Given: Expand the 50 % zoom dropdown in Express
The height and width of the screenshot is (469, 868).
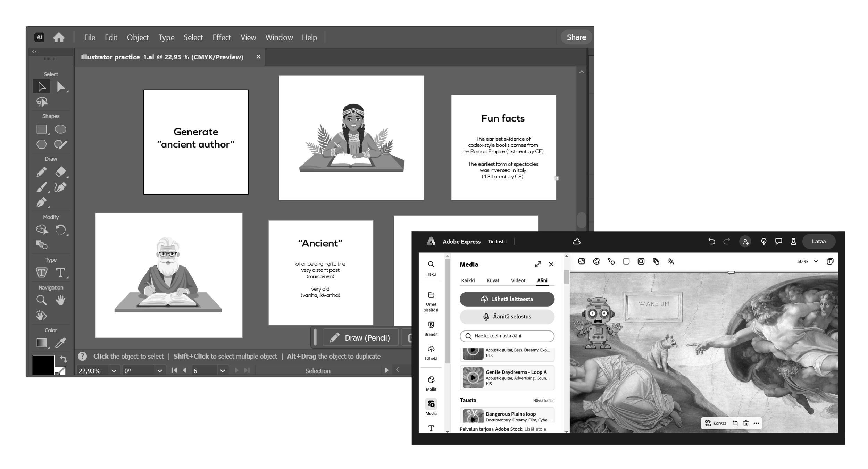Looking at the screenshot, I should pyautogui.click(x=816, y=261).
